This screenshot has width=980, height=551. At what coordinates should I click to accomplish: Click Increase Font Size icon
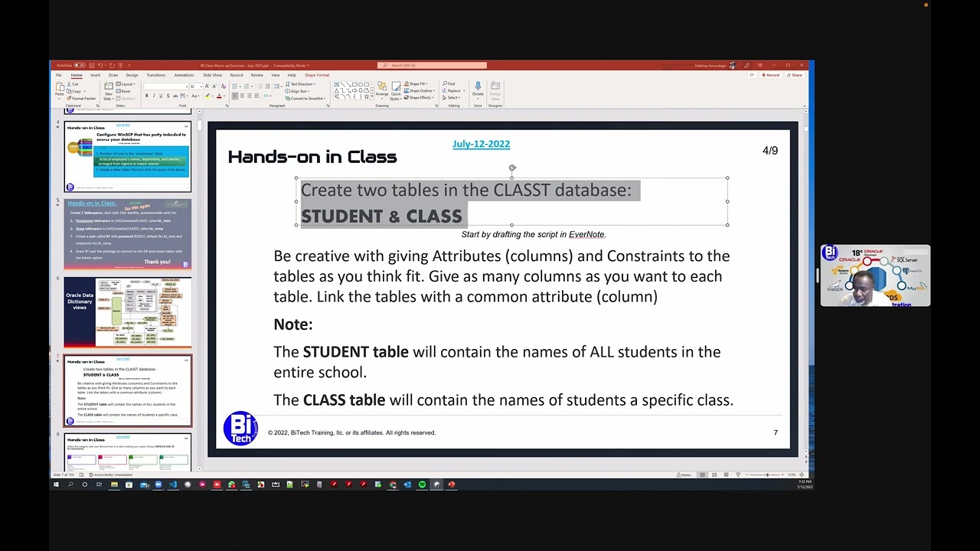point(207,86)
